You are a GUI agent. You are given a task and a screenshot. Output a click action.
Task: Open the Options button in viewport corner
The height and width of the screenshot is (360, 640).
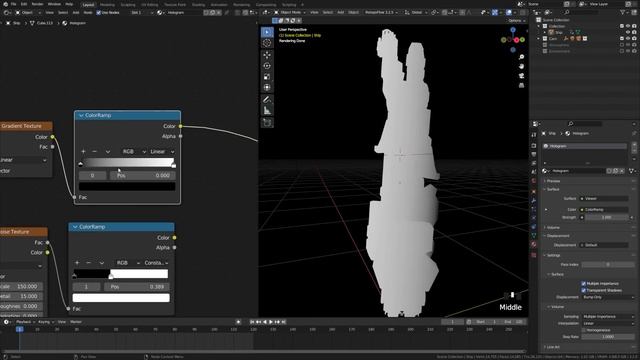coord(516,20)
